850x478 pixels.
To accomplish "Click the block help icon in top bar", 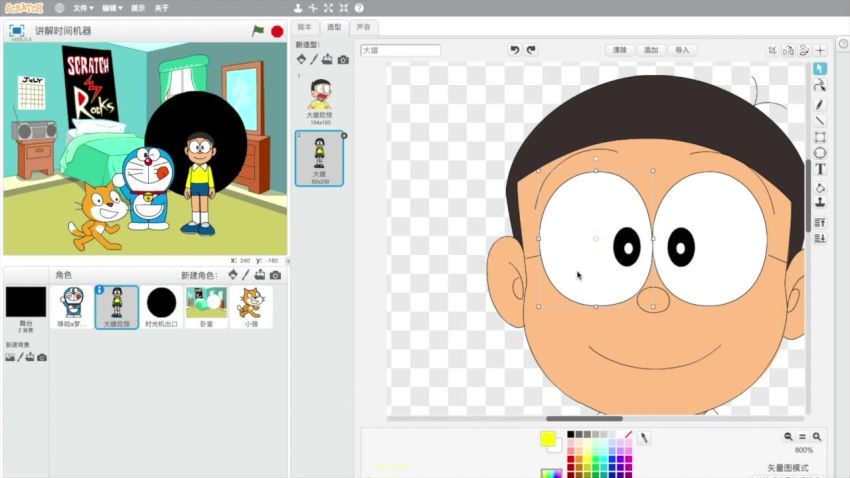I will 359,8.
